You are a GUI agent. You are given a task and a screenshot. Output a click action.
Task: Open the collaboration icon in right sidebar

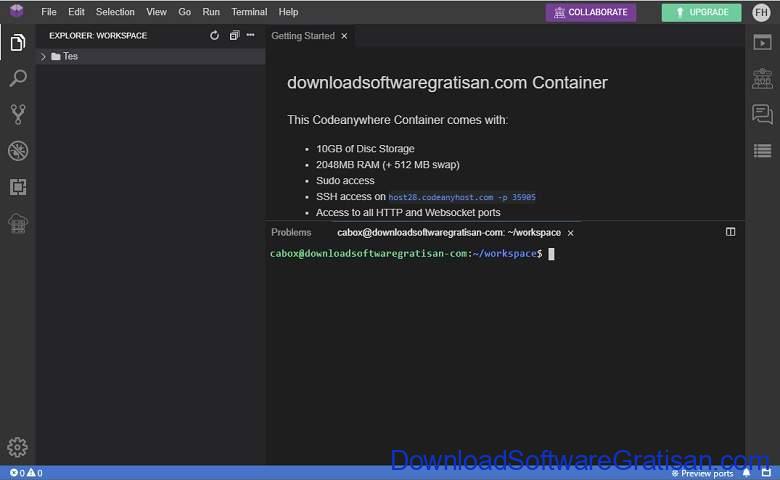click(762, 79)
